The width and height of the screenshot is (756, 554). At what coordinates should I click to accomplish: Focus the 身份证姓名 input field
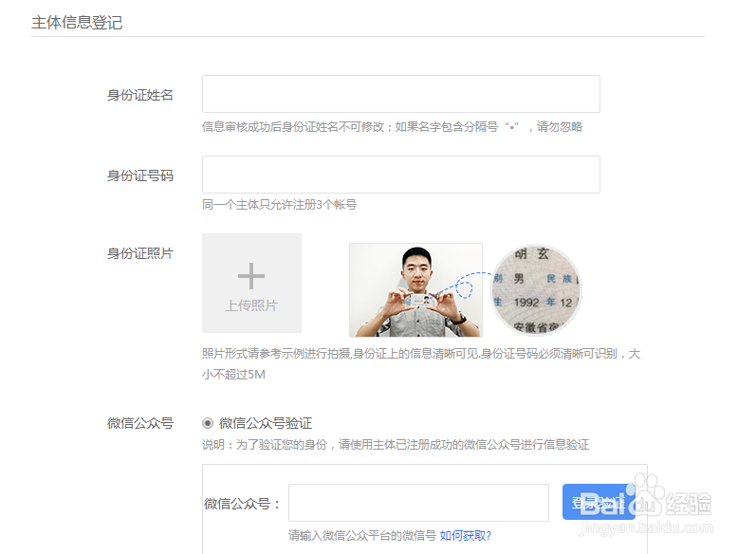[x=401, y=94]
